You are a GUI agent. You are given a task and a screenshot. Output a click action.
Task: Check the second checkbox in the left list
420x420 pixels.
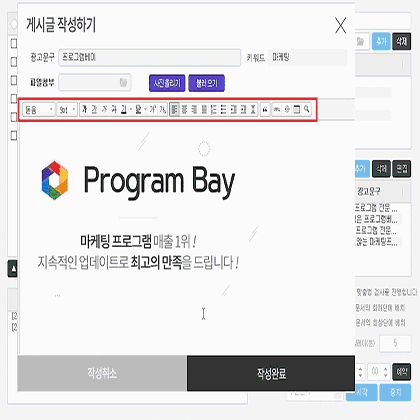point(14,62)
